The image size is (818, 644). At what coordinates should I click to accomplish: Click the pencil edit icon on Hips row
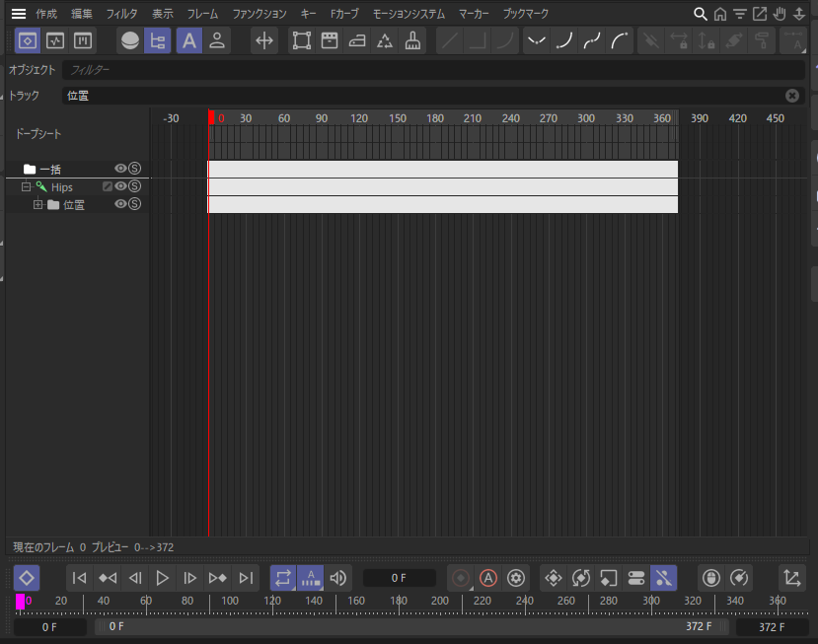tap(108, 186)
